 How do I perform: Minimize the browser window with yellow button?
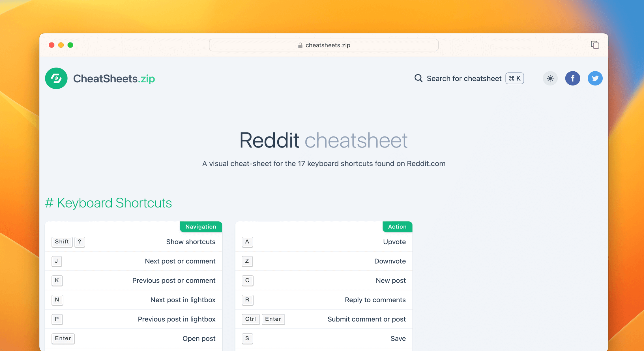tap(61, 45)
